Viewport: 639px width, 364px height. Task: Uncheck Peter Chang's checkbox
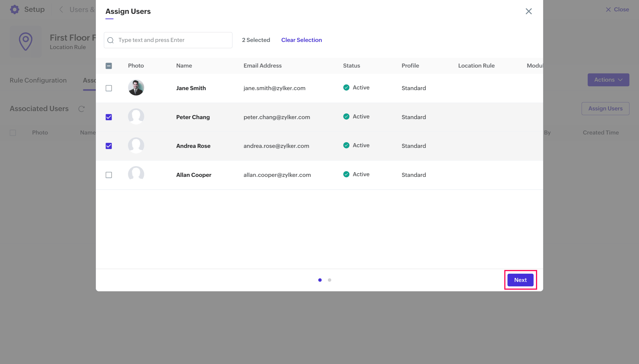(x=109, y=117)
